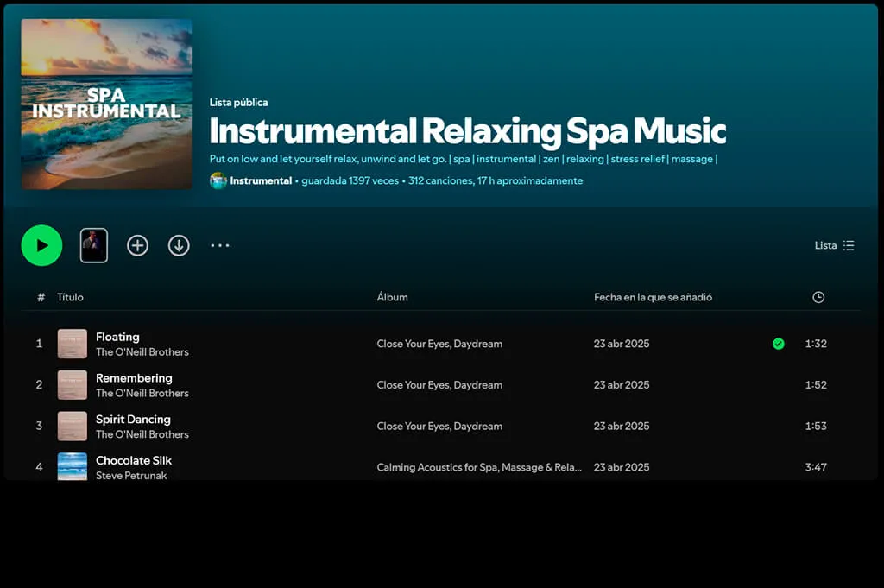The height and width of the screenshot is (588, 884).
Task: Open The O'Neill Brothers under Floating
Action: coord(142,351)
